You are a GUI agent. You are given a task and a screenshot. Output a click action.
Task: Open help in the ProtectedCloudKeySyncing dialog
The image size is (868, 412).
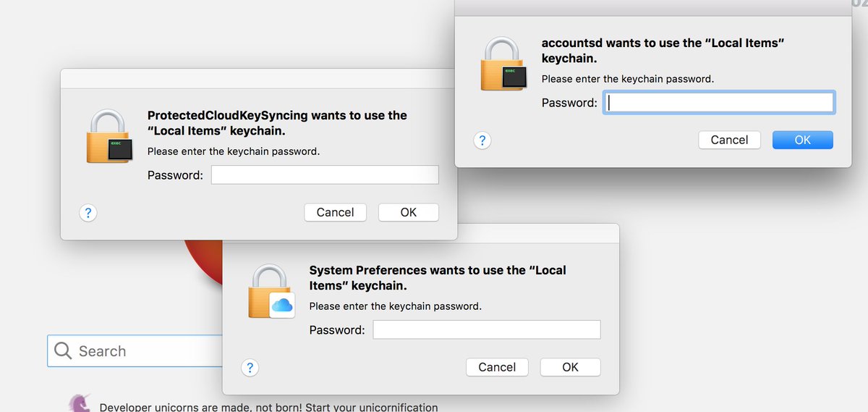pyautogui.click(x=88, y=213)
